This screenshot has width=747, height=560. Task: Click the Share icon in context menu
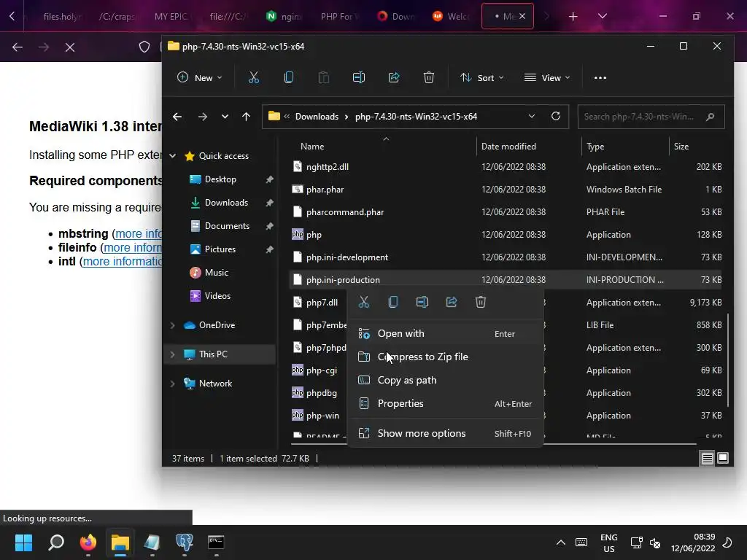tap(452, 302)
